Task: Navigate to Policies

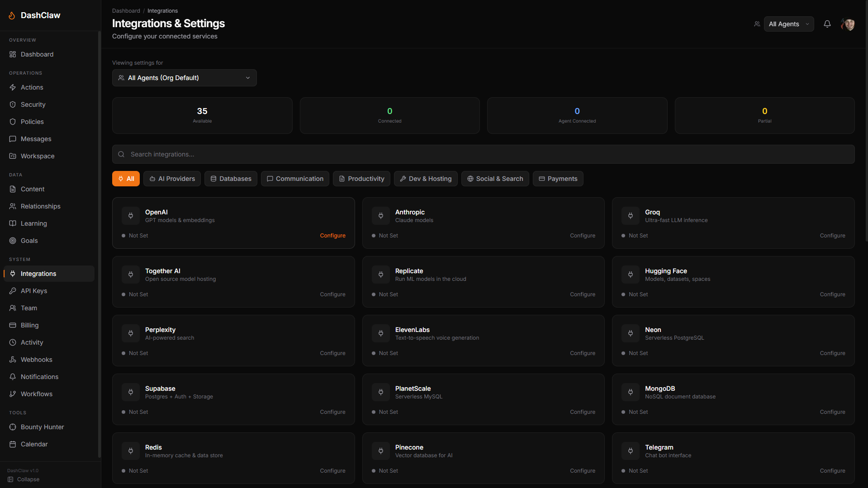Action: pos(49,122)
